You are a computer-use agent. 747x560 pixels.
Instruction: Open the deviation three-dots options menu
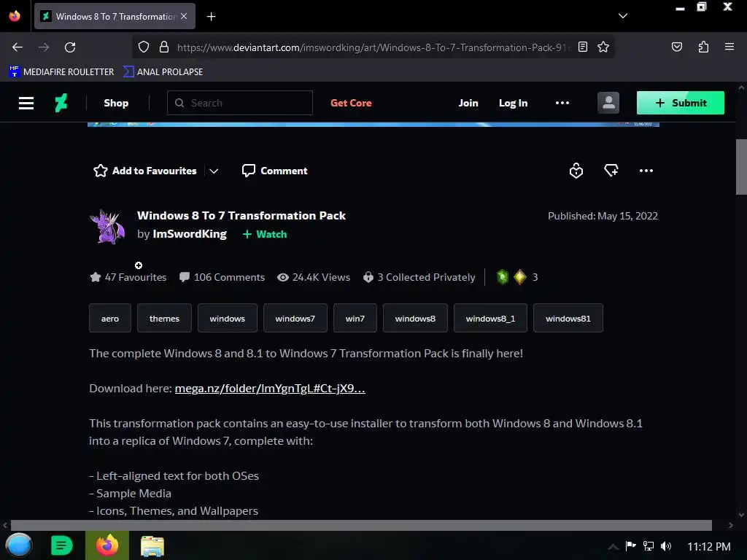646,171
